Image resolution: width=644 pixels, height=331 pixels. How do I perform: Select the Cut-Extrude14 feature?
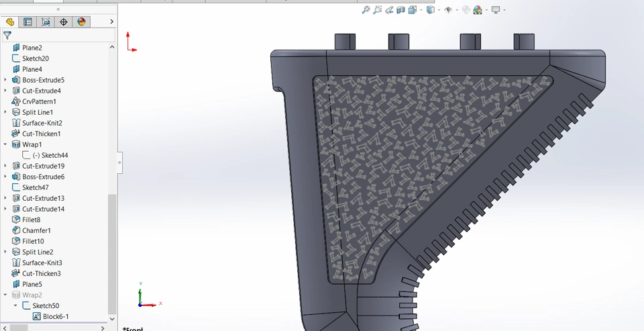(x=43, y=209)
